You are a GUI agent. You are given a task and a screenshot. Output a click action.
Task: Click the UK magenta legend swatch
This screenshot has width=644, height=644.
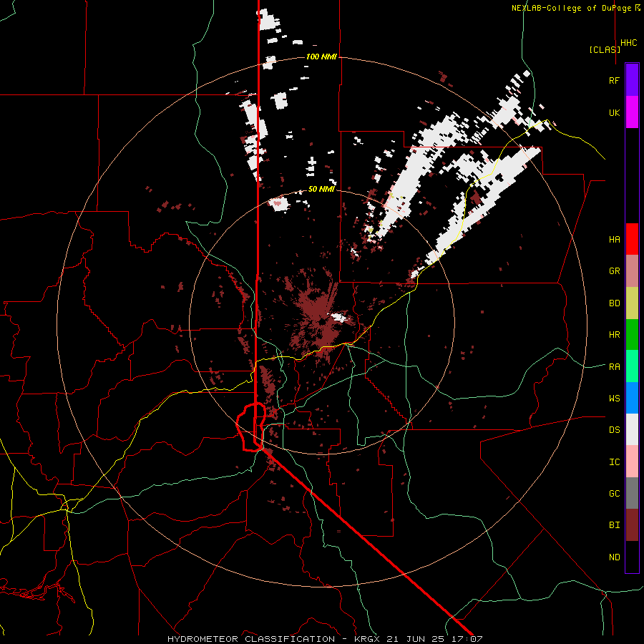pyautogui.click(x=632, y=112)
